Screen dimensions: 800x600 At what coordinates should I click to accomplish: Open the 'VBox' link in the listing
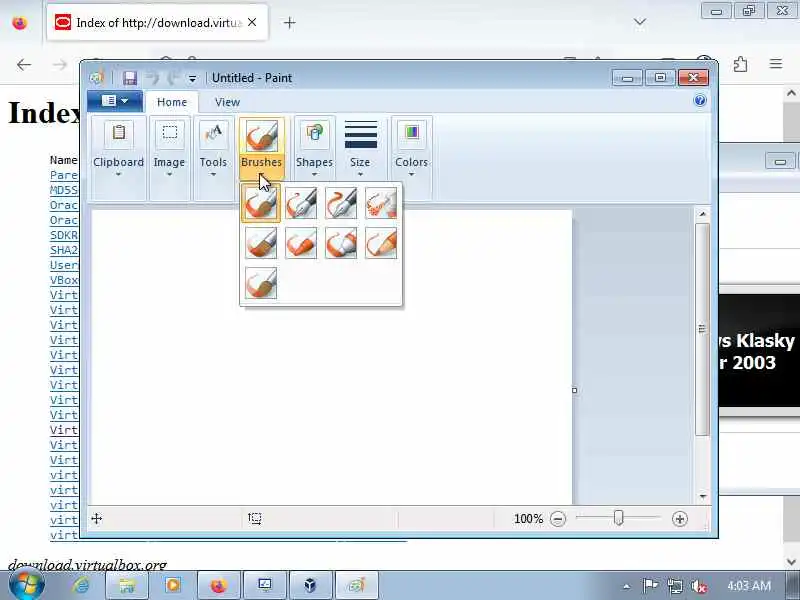coord(64,280)
